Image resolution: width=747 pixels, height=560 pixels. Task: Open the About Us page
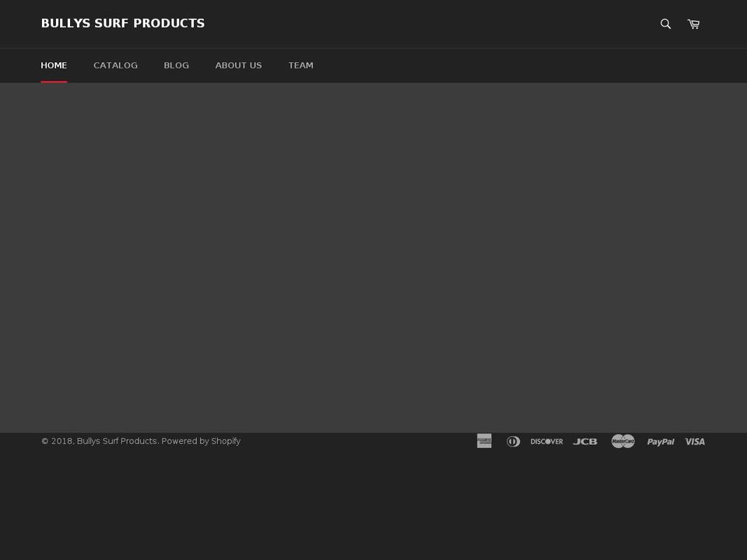[x=238, y=65]
